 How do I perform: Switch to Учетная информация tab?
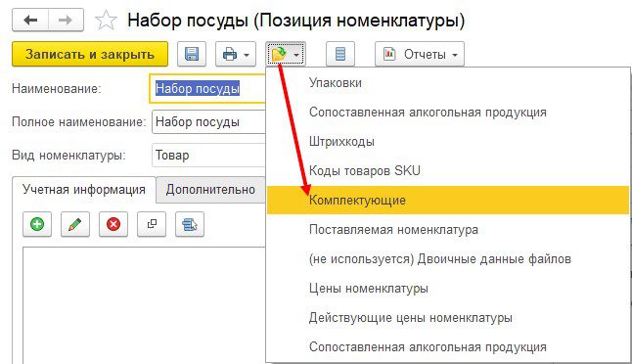(84, 190)
